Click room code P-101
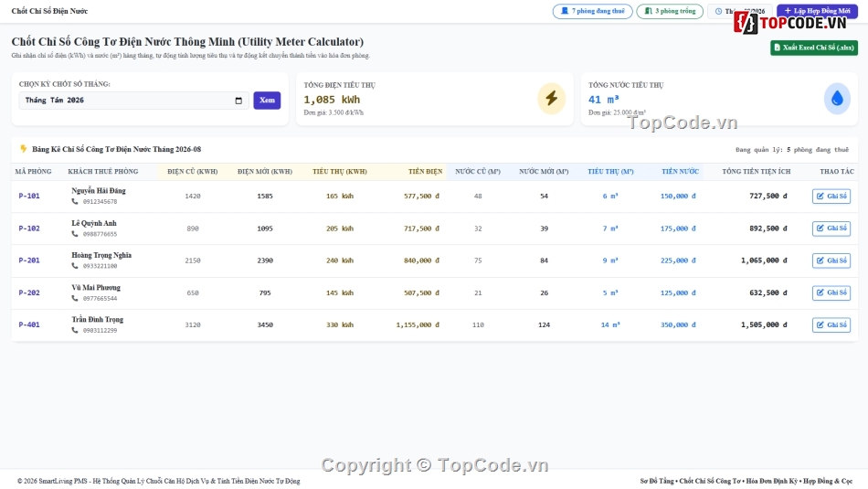The width and height of the screenshot is (868, 489). pos(29,196)
